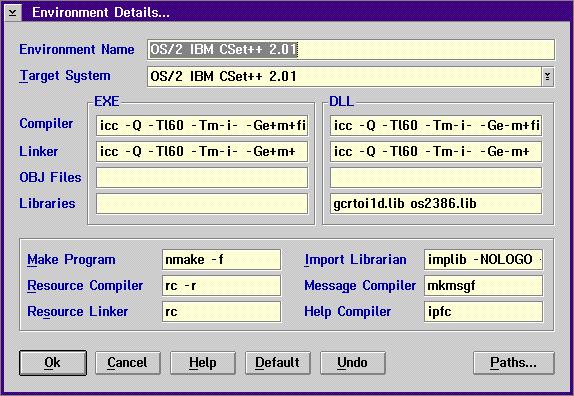
Task: Click the Undo button
Action: click(x=353, y=363)
